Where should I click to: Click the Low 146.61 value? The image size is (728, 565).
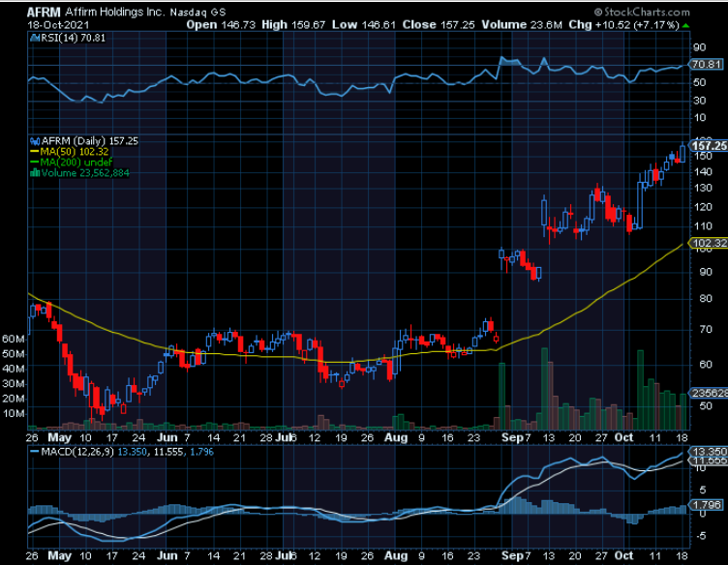[x=364, y=25]
